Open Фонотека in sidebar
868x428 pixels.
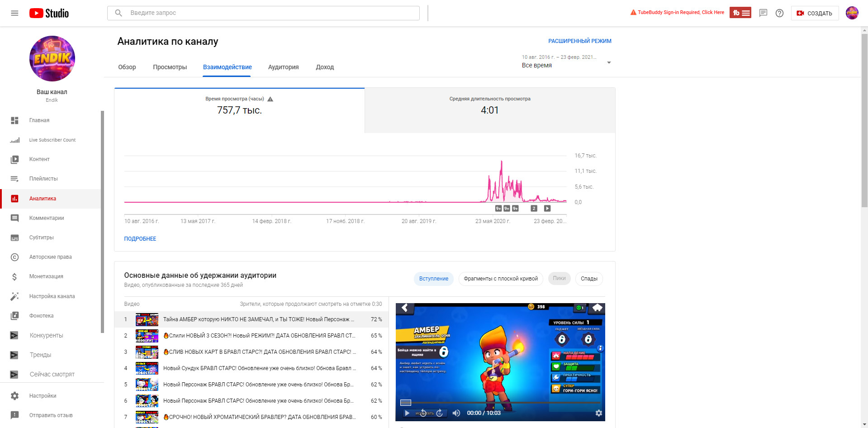click(50, 316)
